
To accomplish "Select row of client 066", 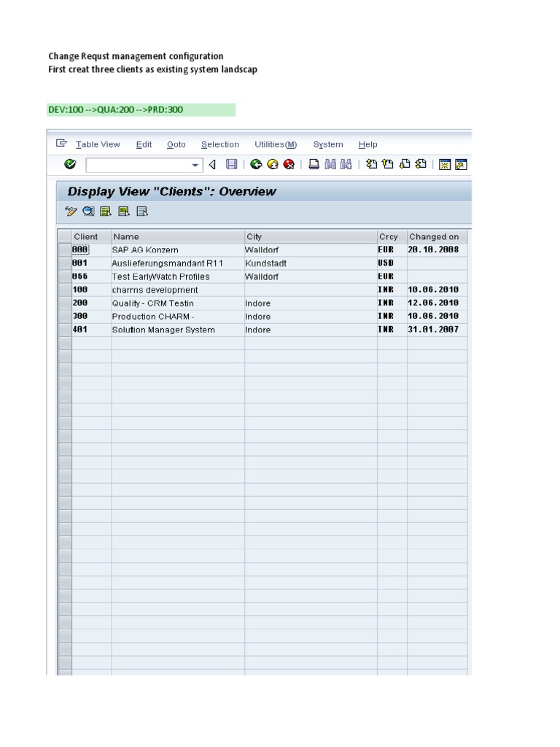I will point(65,276).
